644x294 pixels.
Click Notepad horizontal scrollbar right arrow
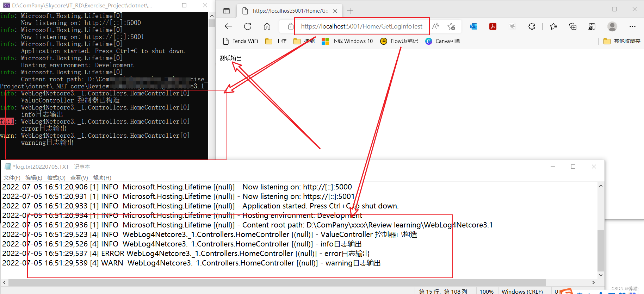point(594,282)
